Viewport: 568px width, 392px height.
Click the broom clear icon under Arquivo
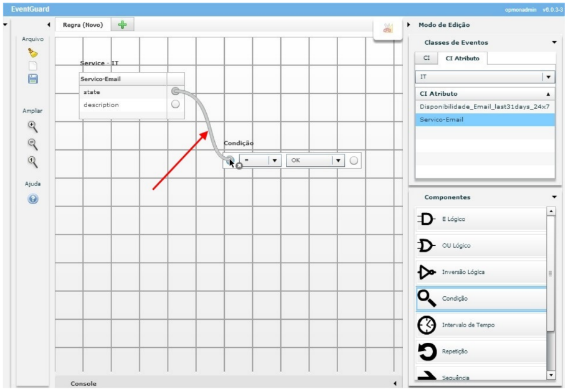33,52
